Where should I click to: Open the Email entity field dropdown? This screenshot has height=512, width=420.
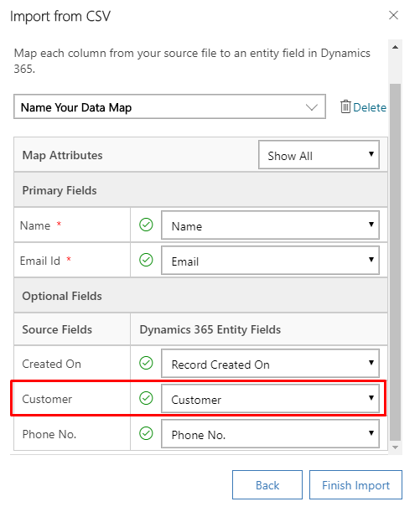click(x=270, y=261)
